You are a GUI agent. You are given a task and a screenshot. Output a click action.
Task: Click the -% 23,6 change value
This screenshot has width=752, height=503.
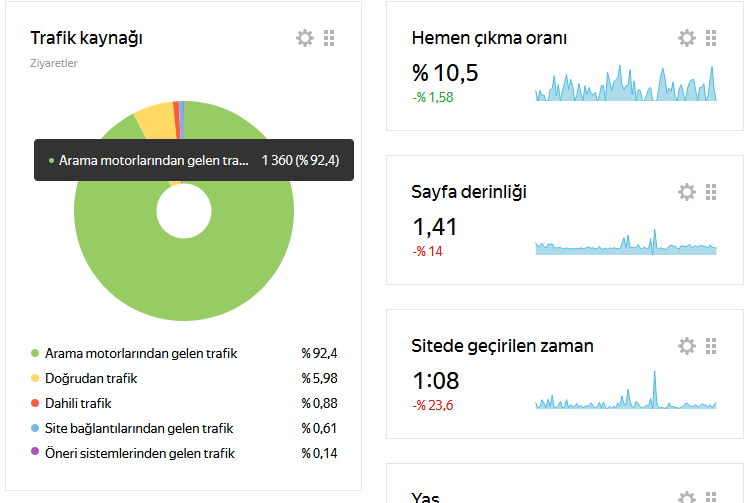click(433, 405)
